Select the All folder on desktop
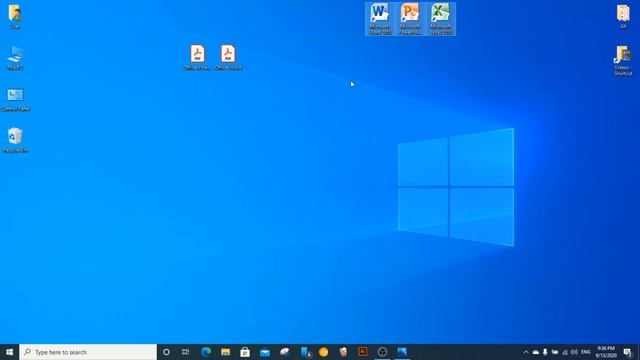Viewport: 640px width, 360px height. 623,16
